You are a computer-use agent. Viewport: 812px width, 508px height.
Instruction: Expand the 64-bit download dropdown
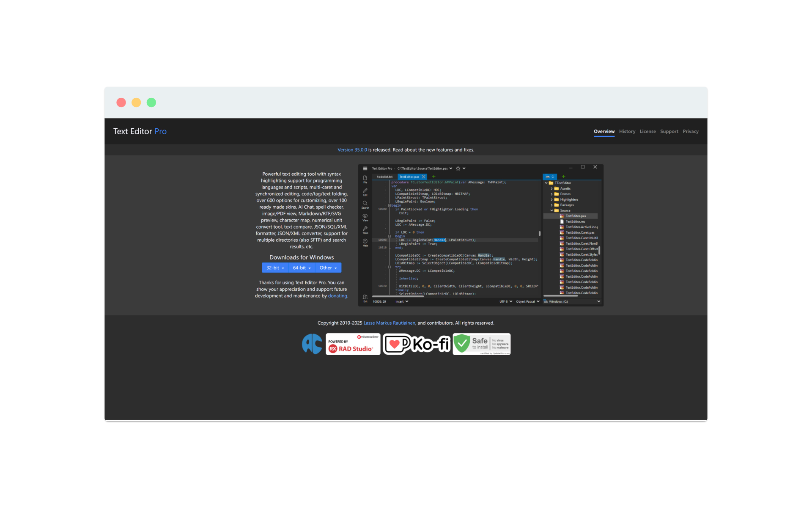coord(302,268)
